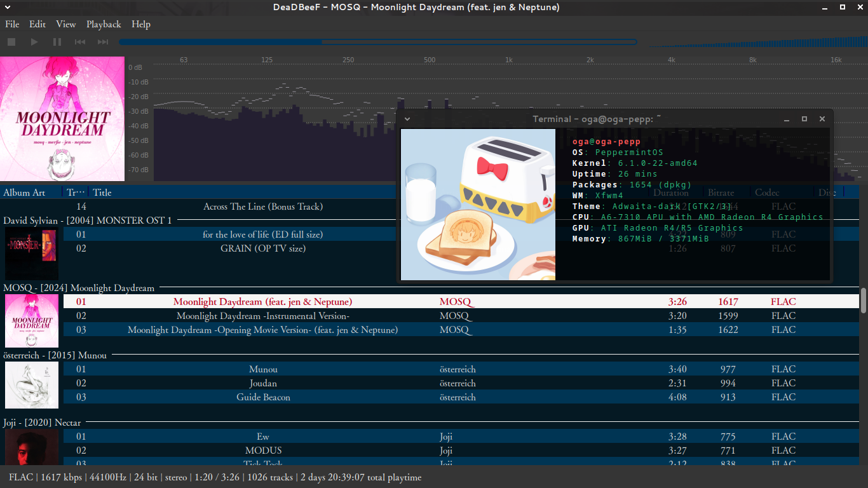
Task: Maximize the Terminal window
Action: [x=804, y=119]
